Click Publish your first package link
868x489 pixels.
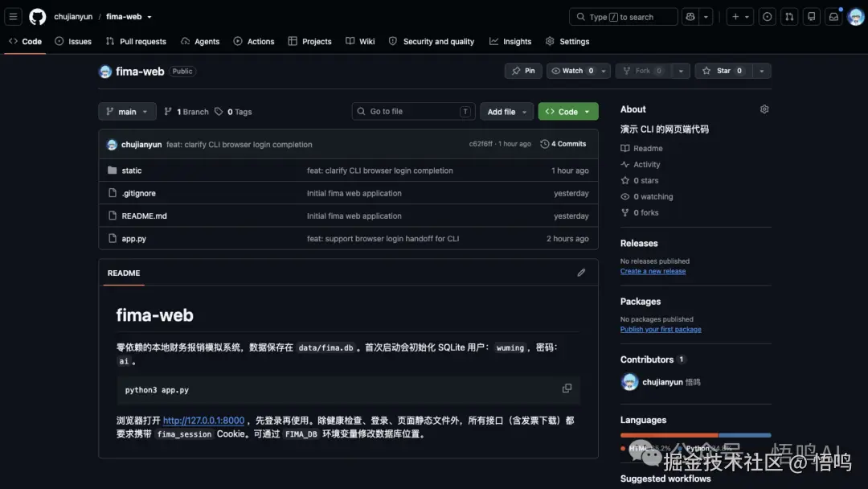661,330
